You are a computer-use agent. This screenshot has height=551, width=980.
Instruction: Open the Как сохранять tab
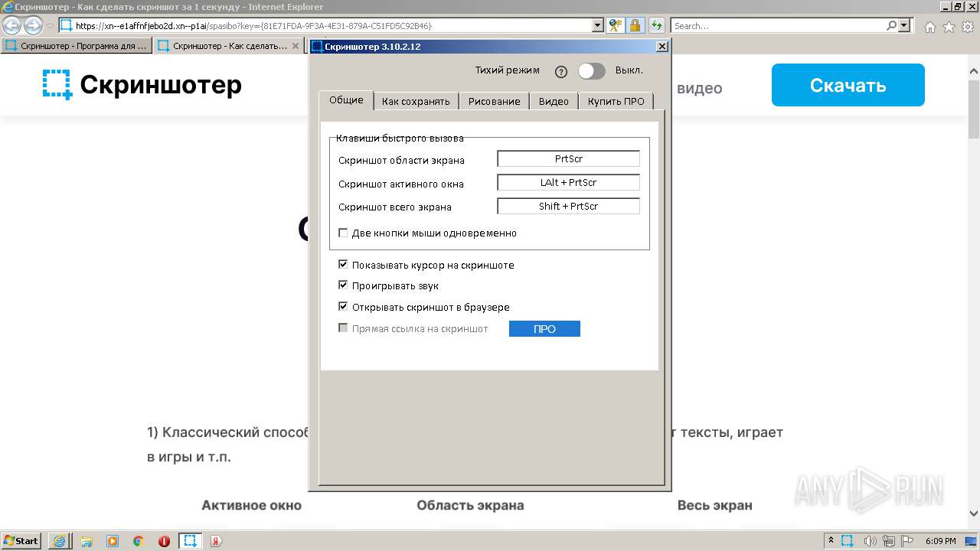[416, 101]
